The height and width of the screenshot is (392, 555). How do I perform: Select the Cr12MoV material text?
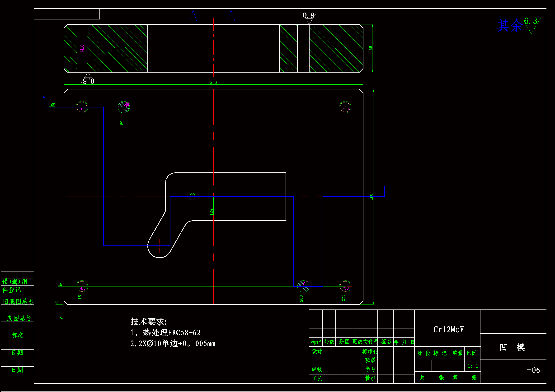pos(448,329)
